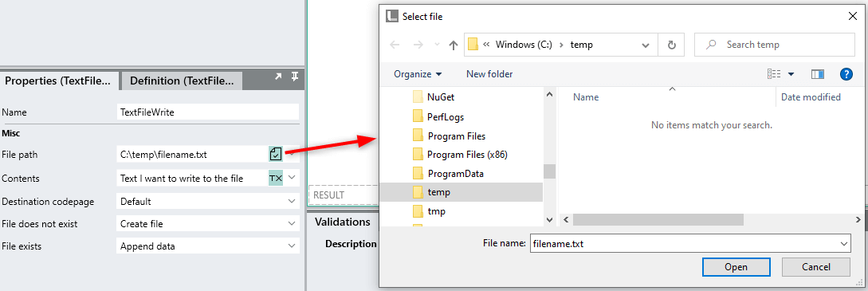Open Destination codepage dropdown
Screen dimensions: 868x291
coord(293,202)
